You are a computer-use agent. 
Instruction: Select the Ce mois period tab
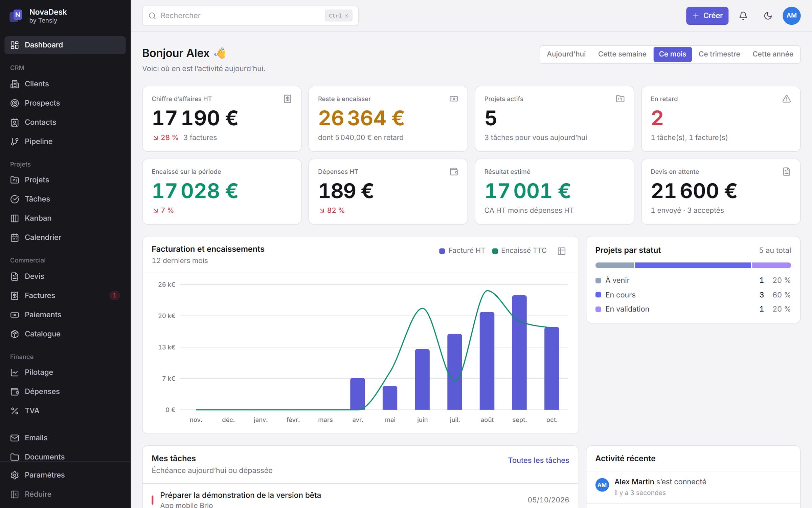672,54
